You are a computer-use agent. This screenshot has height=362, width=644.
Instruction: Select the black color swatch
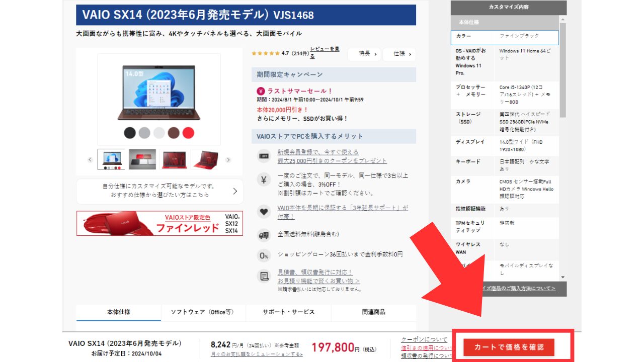pos(130,133)
